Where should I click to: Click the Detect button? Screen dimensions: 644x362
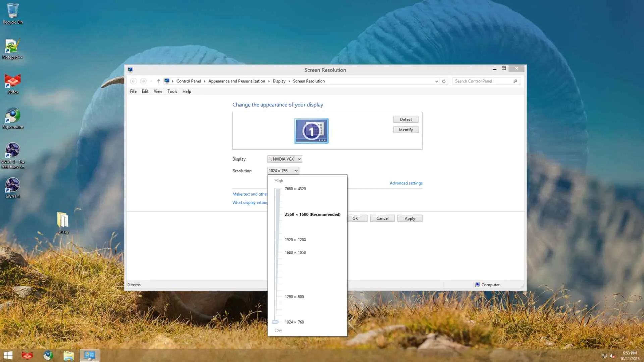[x=406, y=119]
